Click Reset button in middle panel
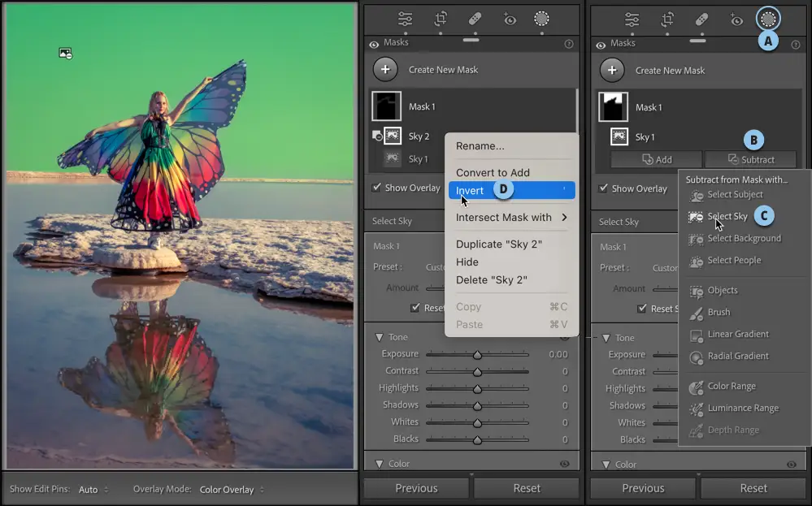 tap(527, 488)
